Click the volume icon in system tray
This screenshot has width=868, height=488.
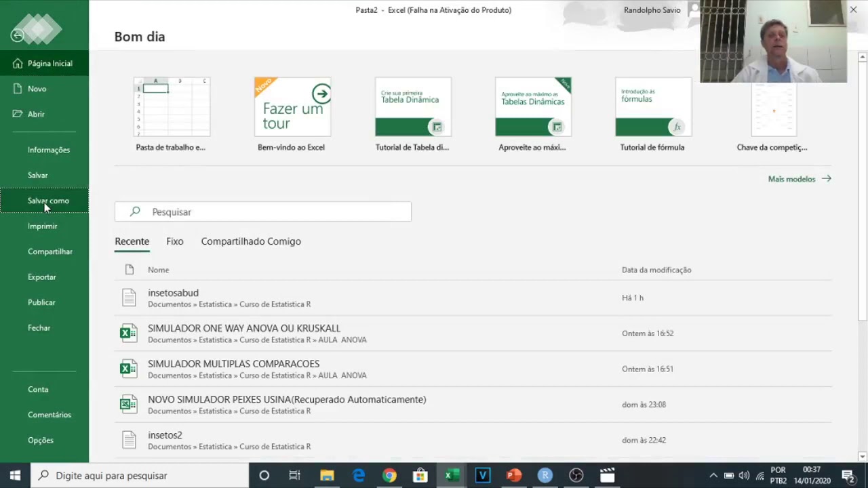[x=744, y=475]
